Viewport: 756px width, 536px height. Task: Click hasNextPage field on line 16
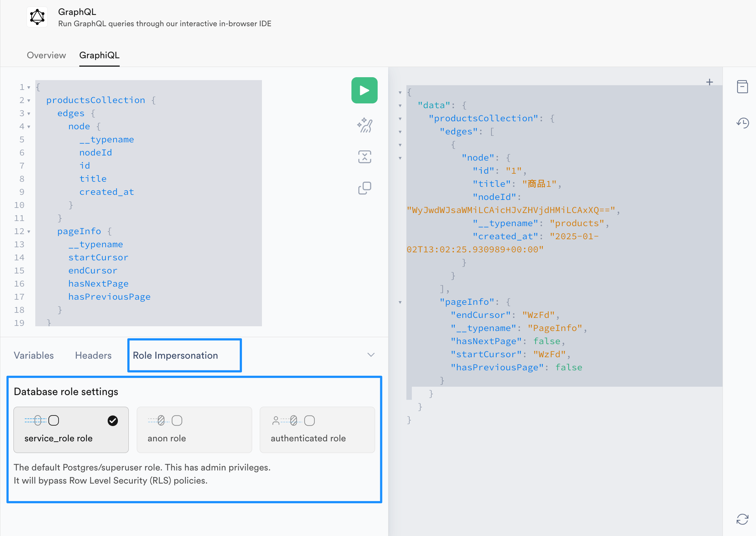(98, 284)
